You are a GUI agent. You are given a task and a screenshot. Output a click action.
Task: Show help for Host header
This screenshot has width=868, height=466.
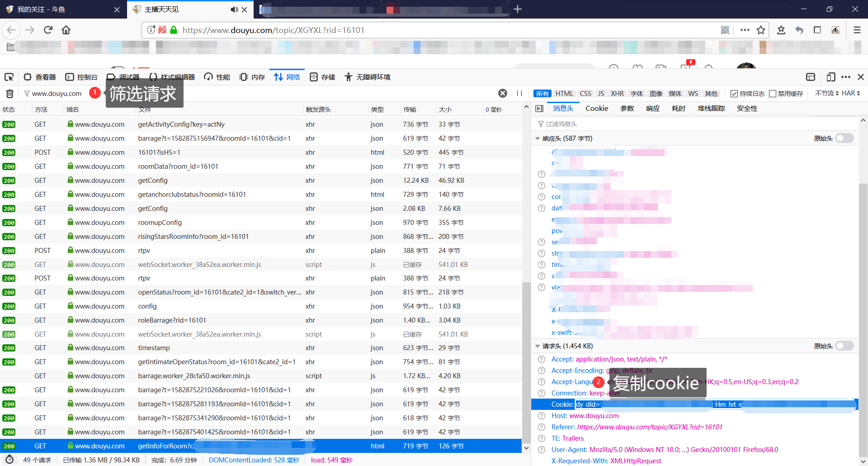point(542,416)
